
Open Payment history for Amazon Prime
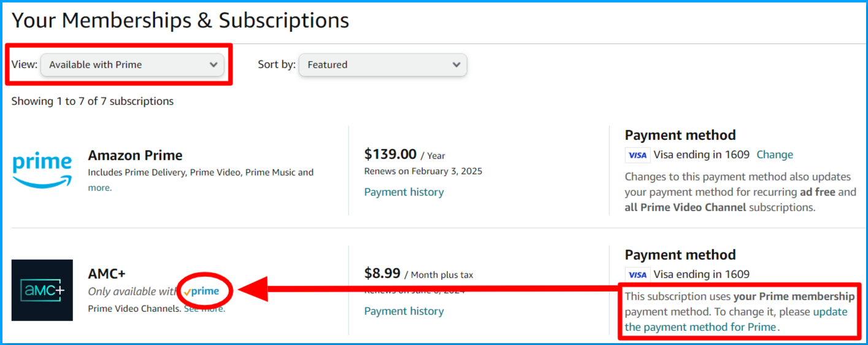(x=404, y=192)
